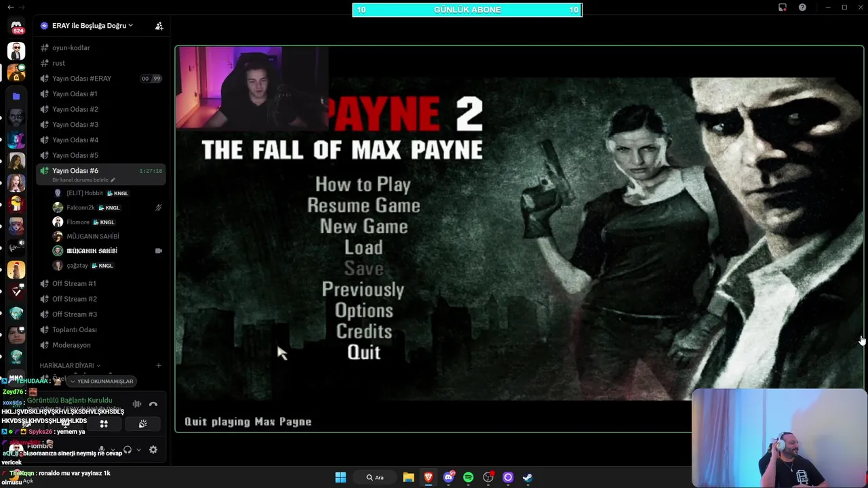
Task: Mute microphone in Discord user panel
Action: 102,449
